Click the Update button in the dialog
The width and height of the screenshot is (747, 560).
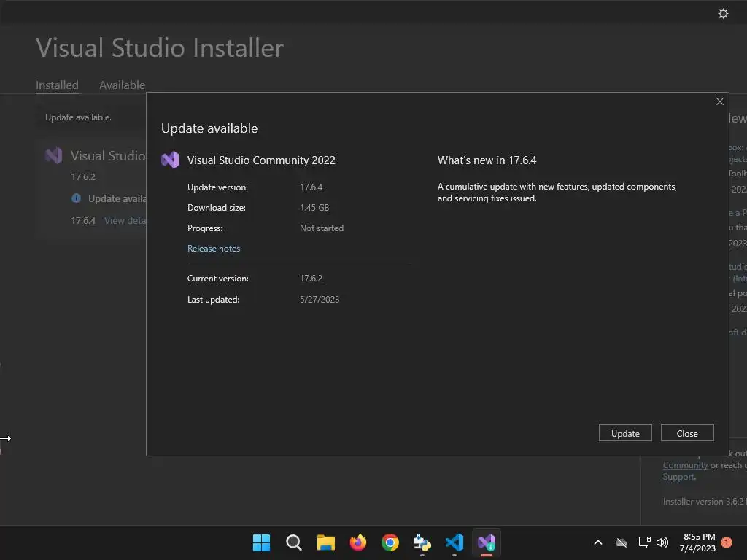coord(625,433)
